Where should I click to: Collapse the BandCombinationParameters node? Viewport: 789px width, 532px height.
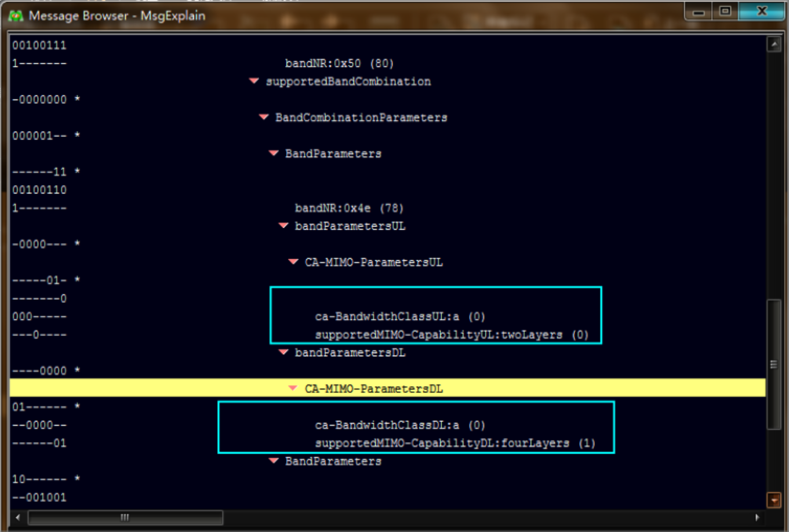264,117
